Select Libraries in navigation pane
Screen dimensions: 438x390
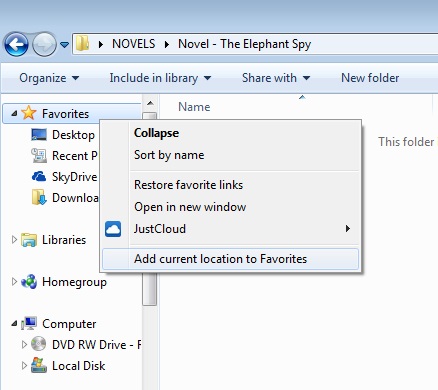[x=64, y=240]
